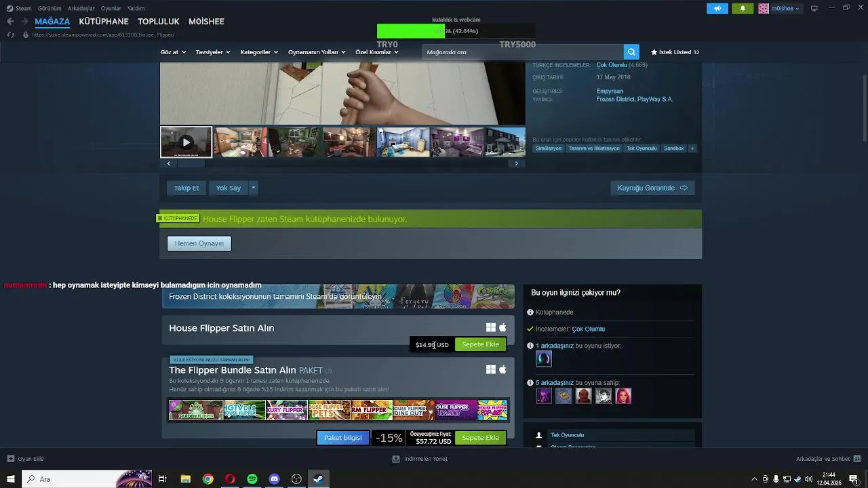Open the Windows notification center icon
This screenshot has width=868, height=488.
pyautogui.click(x=854, y=479)
